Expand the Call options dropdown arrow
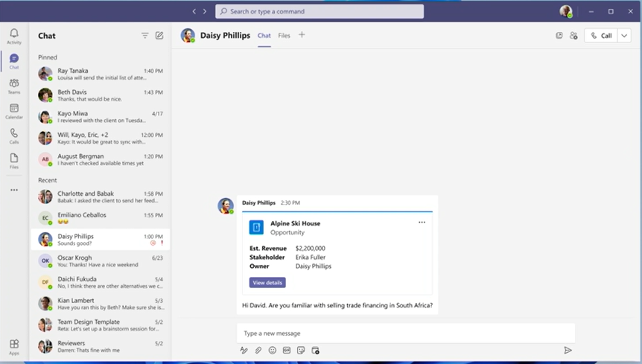642x364 pixels. pyautogui.click(x=624, y=36)
